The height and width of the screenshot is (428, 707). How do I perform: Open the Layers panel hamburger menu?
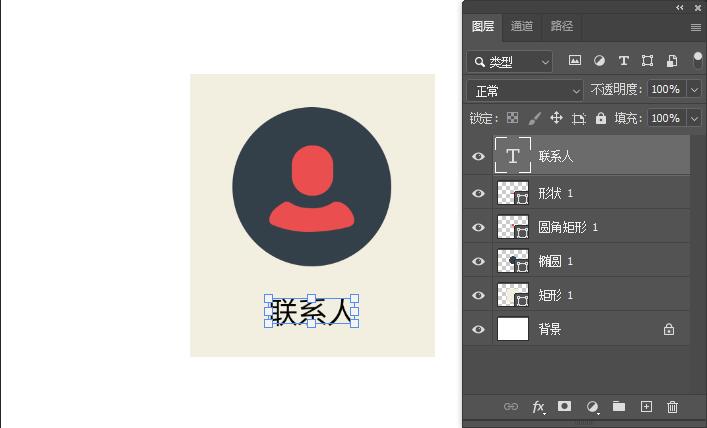pos(696,28)
